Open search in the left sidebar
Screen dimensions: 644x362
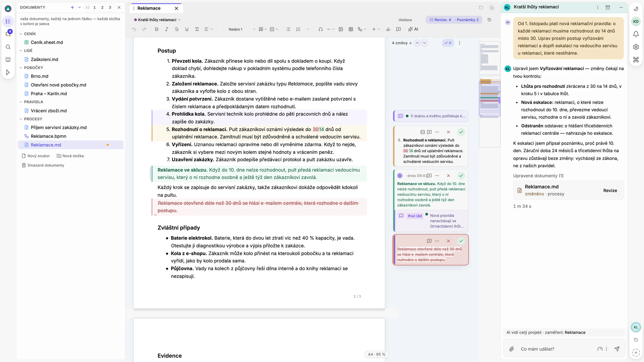(8, 47)
